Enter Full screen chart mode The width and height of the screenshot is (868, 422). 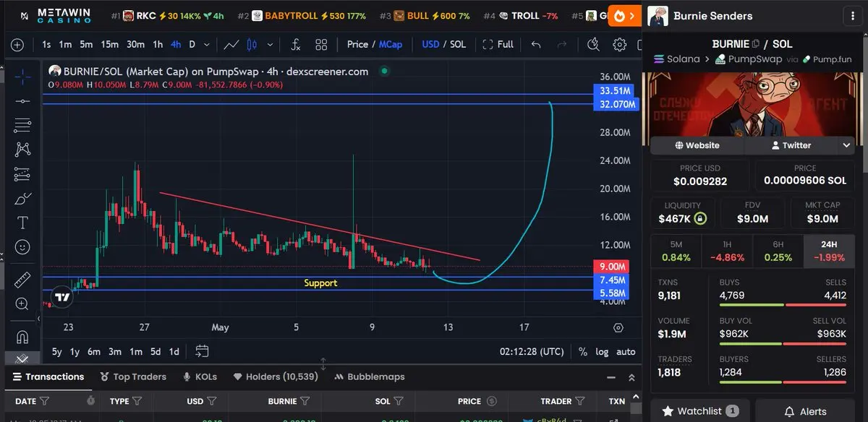[x=498, y=44]
